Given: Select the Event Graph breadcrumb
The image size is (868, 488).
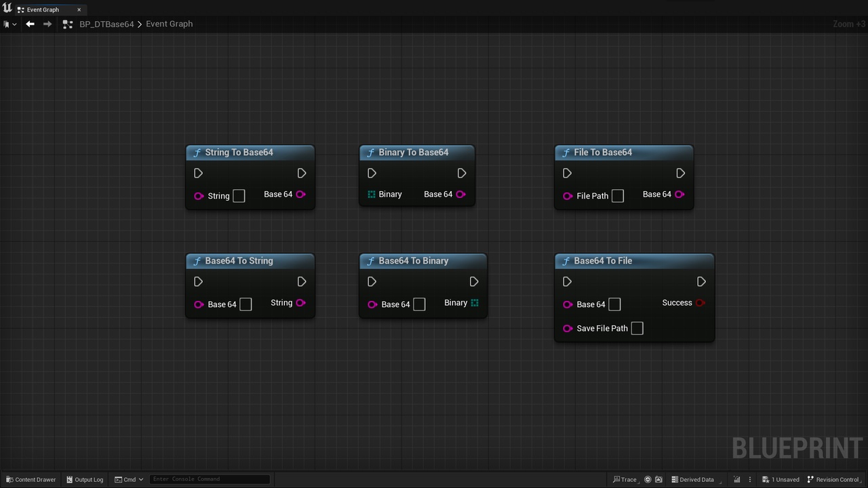Looking at the screenshot, I should (x=170, y=24).
